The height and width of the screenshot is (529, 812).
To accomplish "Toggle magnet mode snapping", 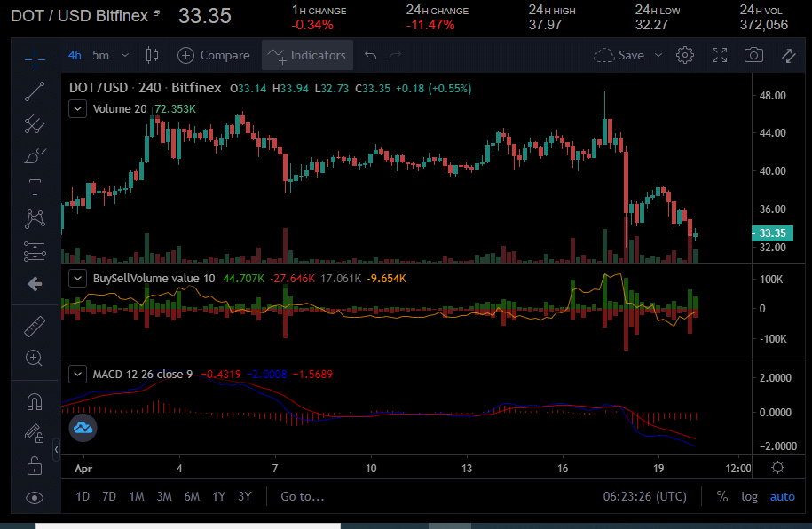I will click(x=35, y=401).
